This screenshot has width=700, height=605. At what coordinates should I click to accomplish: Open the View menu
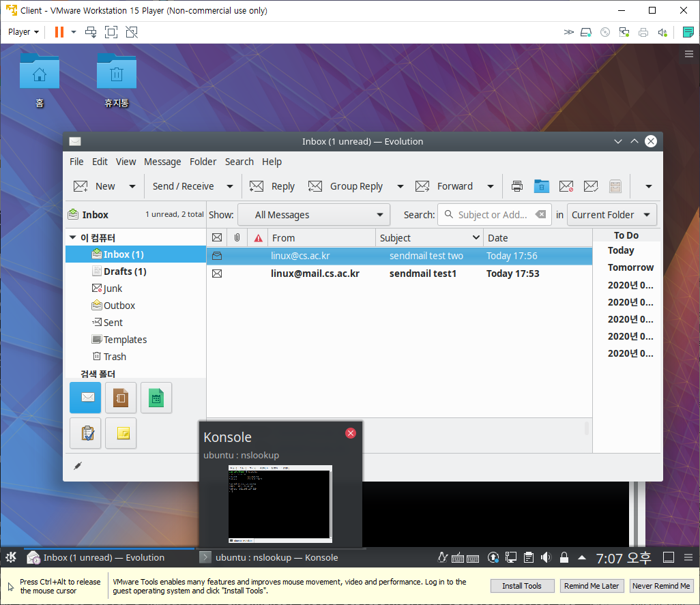click(126, 162)
